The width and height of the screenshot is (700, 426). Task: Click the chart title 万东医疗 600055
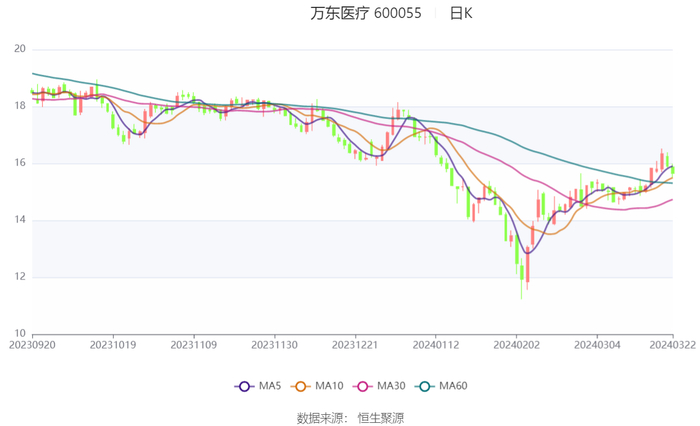tap(366, 13)
